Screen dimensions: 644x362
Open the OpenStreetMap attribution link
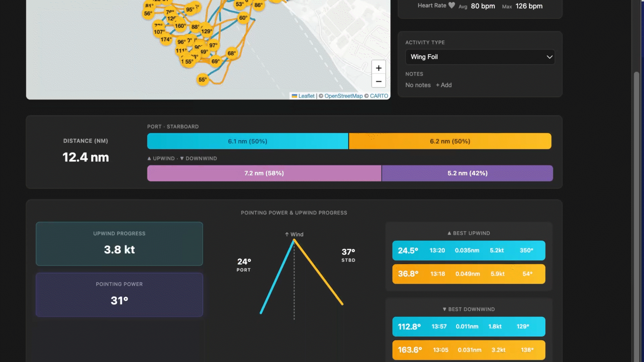(343, 96)
